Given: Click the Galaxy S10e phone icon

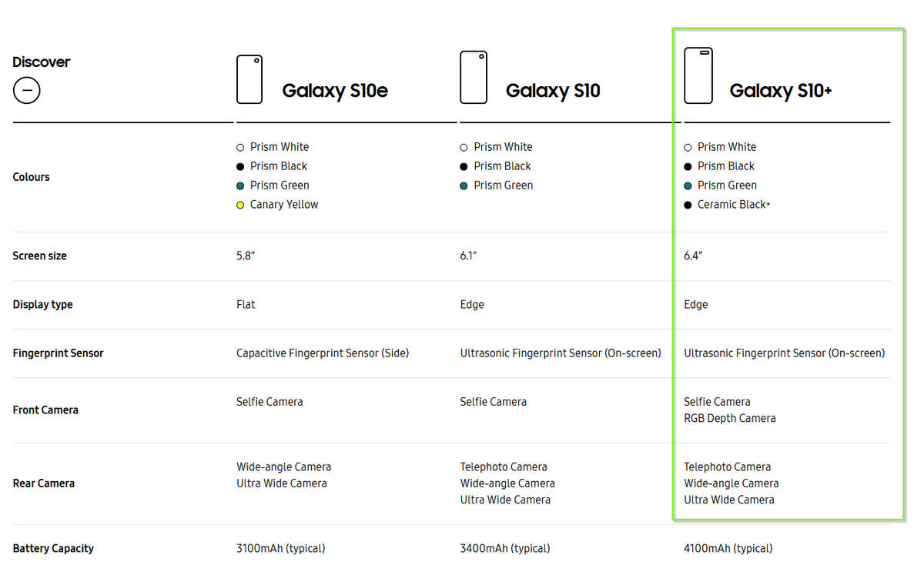Looking at the screenshot, I should click(x=249, y=79).
